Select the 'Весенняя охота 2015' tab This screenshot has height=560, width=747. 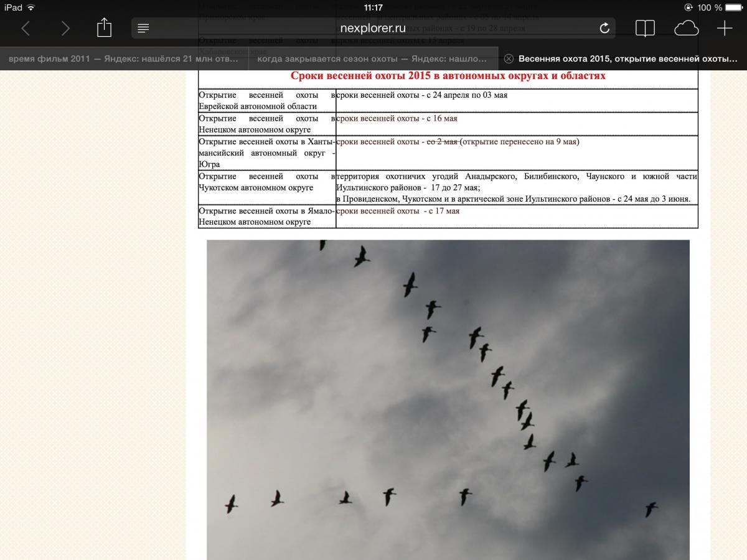[622, 58]
